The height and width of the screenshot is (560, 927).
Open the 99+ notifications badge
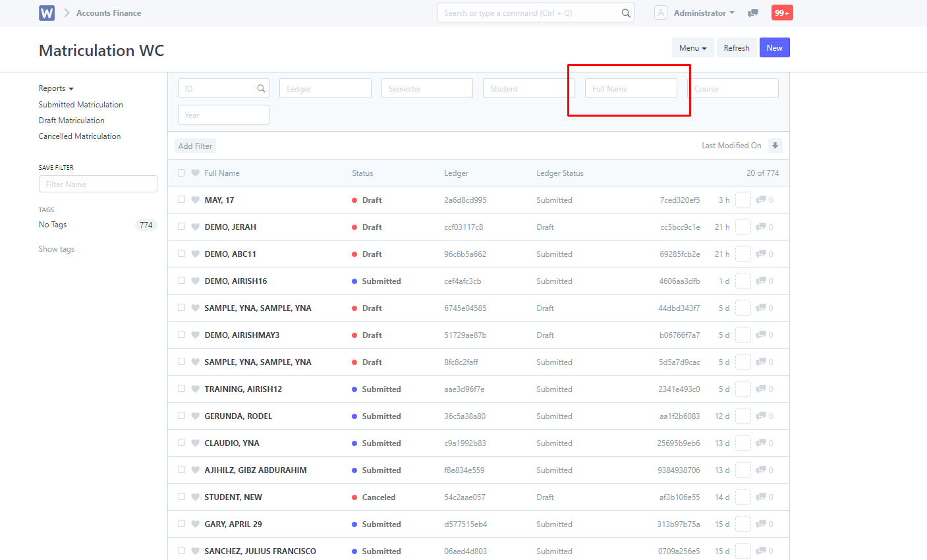(x=782, y=13)
